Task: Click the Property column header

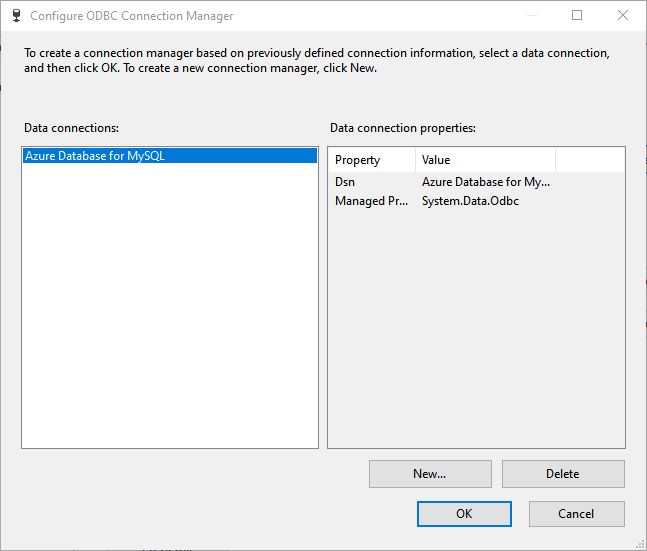Action: (x=370, y=160)
